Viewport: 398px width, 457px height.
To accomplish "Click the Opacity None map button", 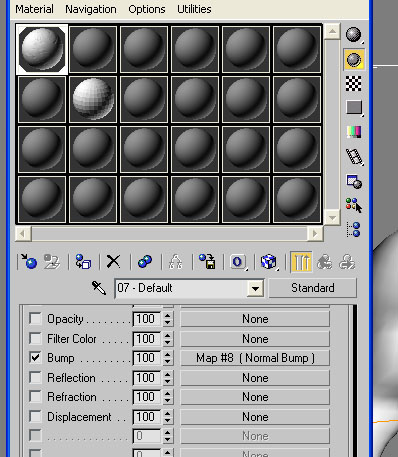I will click(x=255, y=319).
